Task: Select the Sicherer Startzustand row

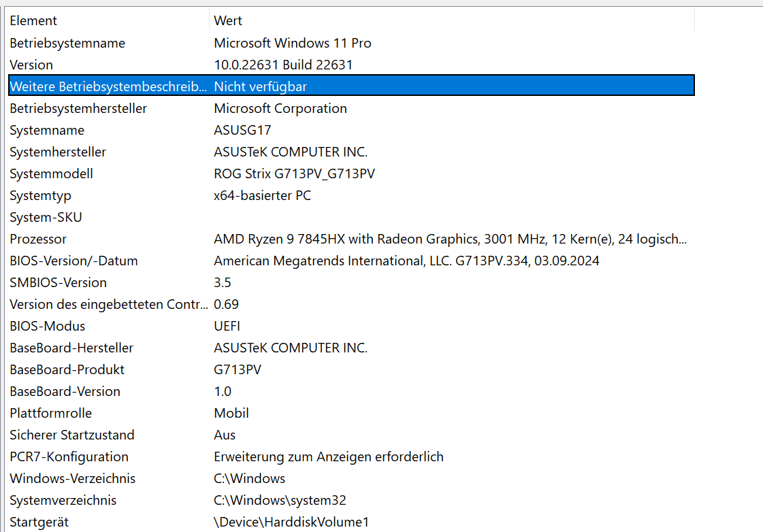Action: pyautogui.click(x=72, y=435)
